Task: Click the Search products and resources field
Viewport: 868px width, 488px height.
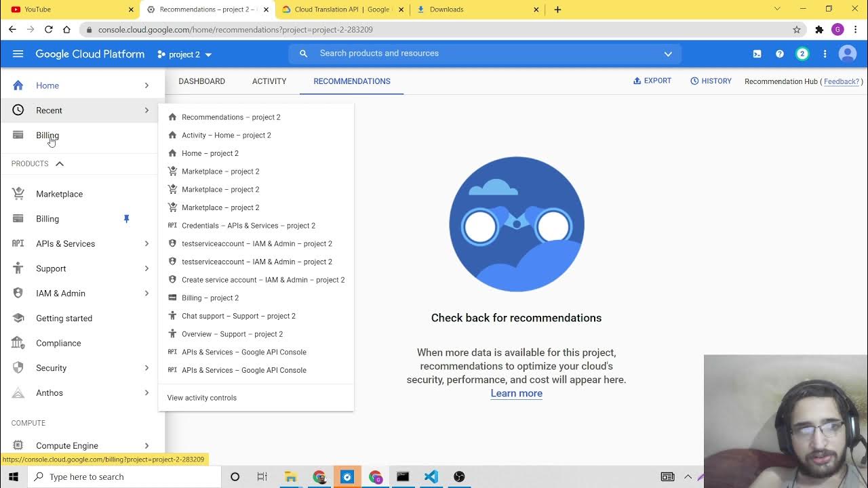Action: coord(475,54)
